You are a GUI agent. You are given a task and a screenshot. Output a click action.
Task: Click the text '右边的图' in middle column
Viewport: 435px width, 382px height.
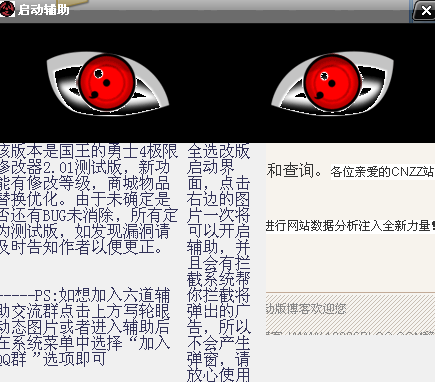[x=218, y=199]
